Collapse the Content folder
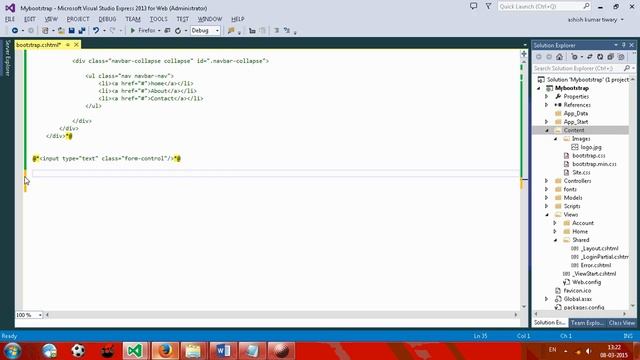The height and width of the screenshot is (360, 640). pyautogui.click(x=547, y=130)
